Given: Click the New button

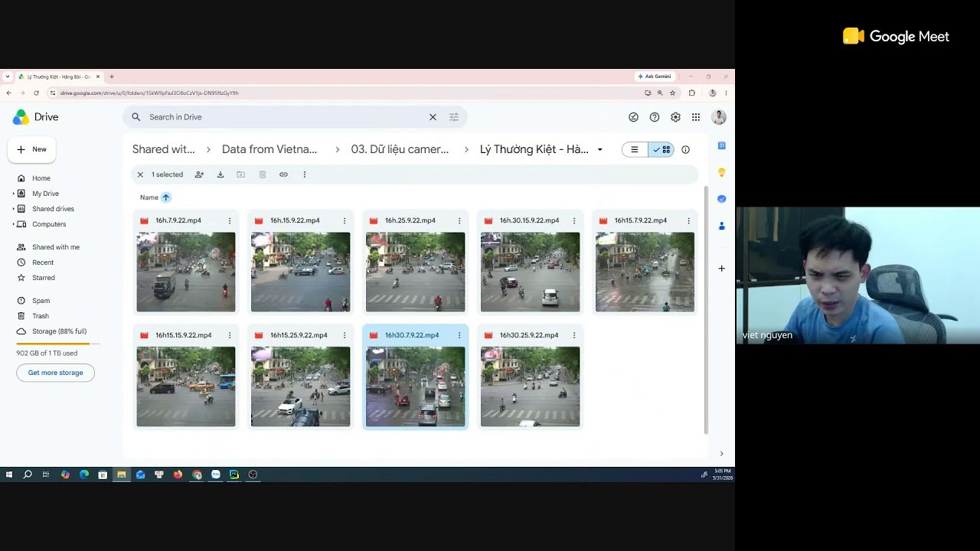Looking at the screenshot, I should [x=32, y=149].
